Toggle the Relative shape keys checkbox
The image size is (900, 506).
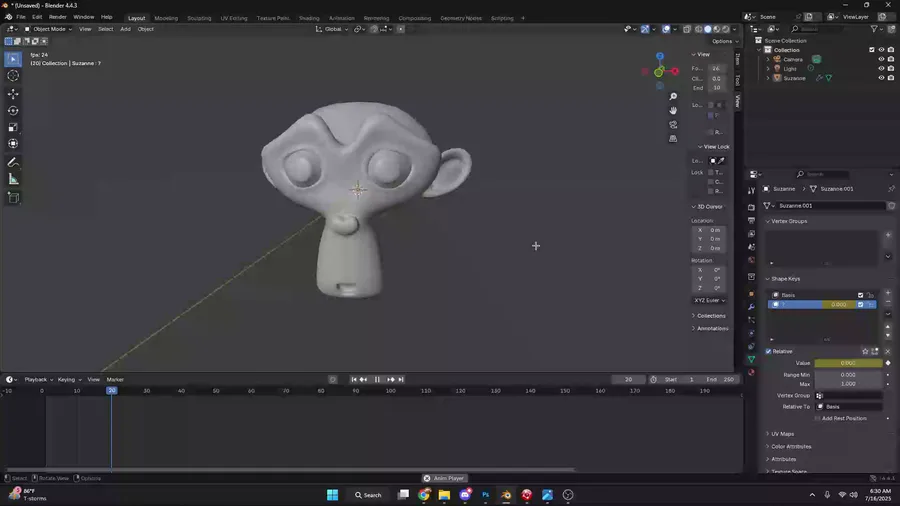pos(769,351)
